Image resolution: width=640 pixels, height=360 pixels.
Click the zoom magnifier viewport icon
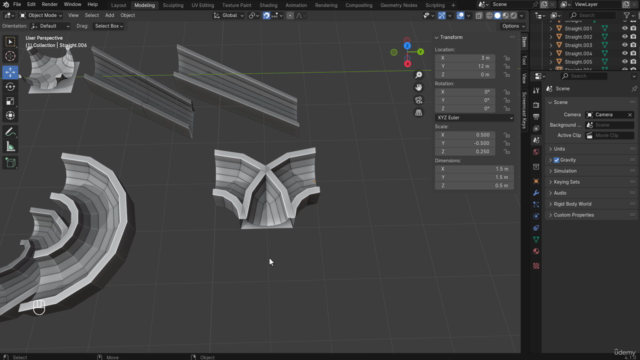coord(418,75)
